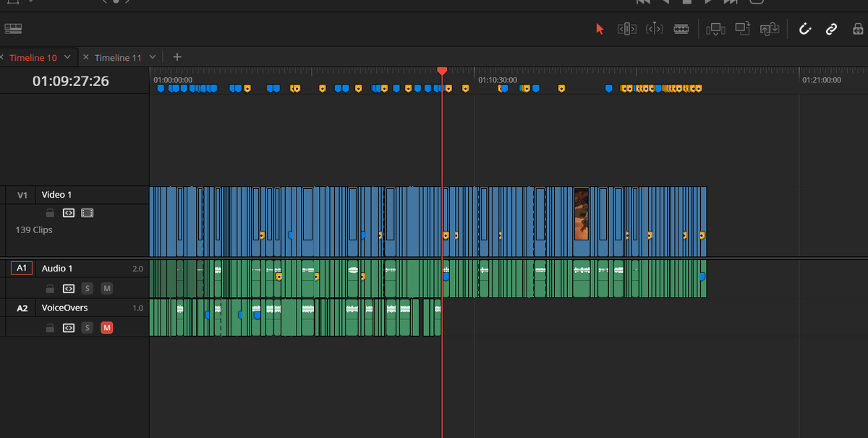Toggle Position Lock icon
Screen dimensions: 868x438
coord(858,29)
